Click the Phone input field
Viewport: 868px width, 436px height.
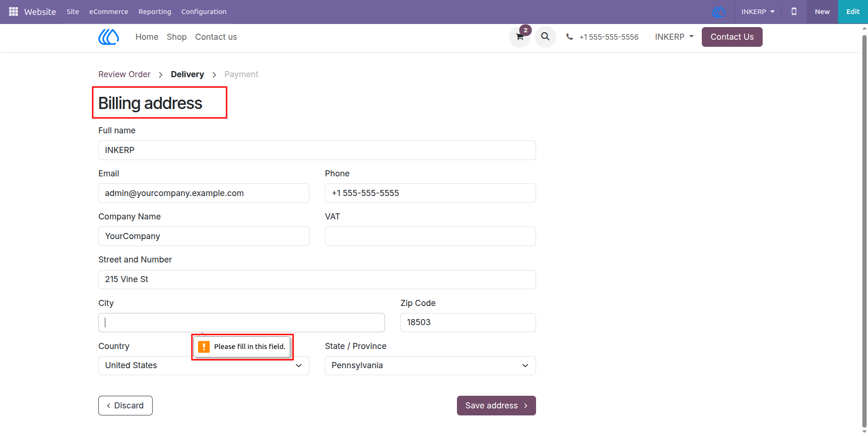coord(430,193)
